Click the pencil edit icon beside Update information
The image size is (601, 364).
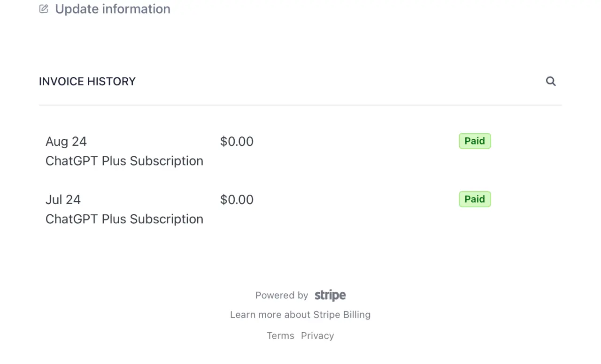pos(44,9)
